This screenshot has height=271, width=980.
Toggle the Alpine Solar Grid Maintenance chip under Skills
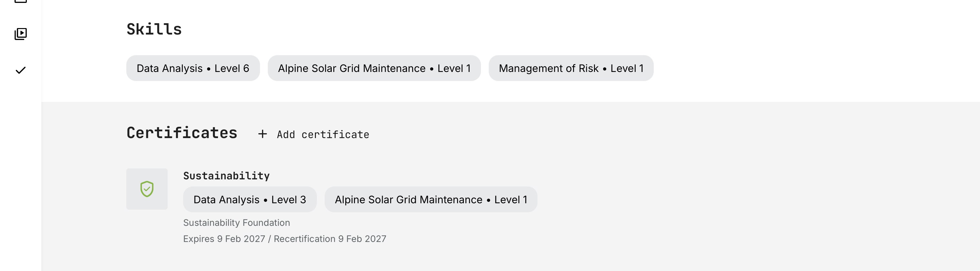(374, 68)
